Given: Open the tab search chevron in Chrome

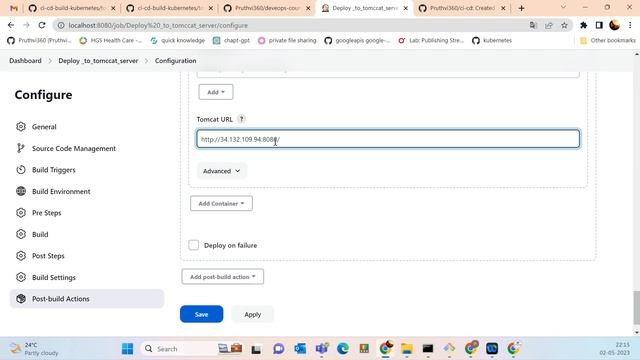Looking at the screenshot, I should point(563,7).
